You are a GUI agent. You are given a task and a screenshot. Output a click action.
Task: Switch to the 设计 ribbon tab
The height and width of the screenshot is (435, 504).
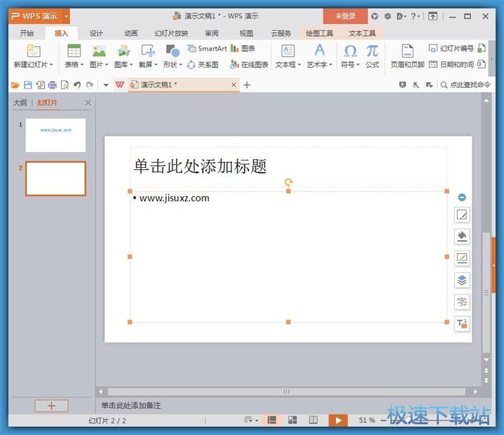(x=96, y=33)
